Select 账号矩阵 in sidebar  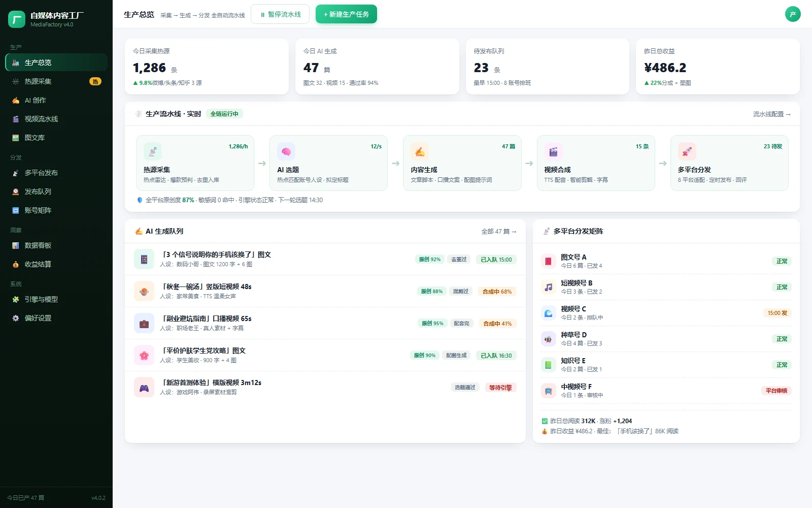tap(56, 210)
